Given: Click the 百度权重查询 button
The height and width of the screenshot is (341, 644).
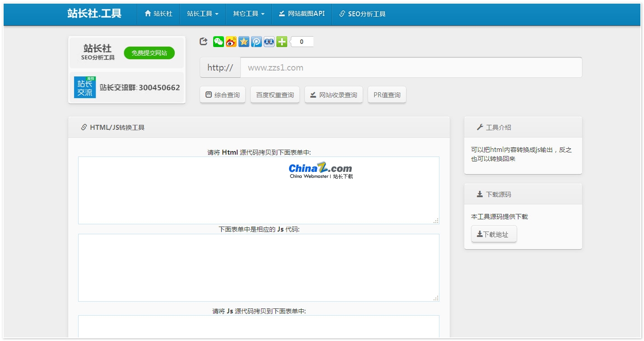Looking at the screenshot, I should pyautogui.click(x=275, y=95).
